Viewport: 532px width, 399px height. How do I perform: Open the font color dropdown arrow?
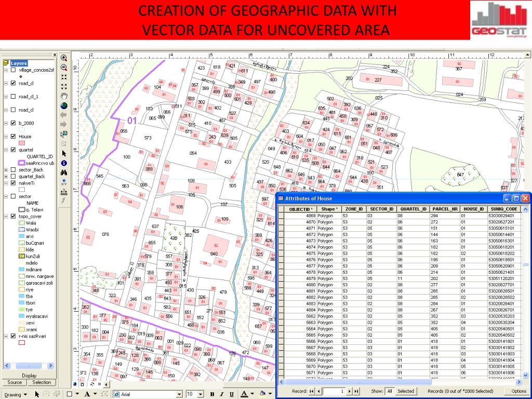(x=252, y=394)
